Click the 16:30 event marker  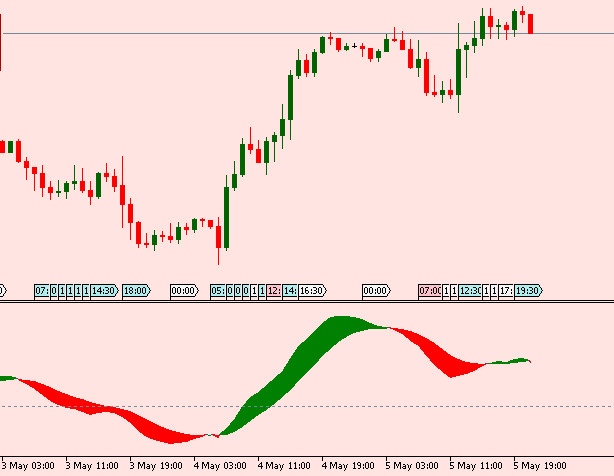312,290
